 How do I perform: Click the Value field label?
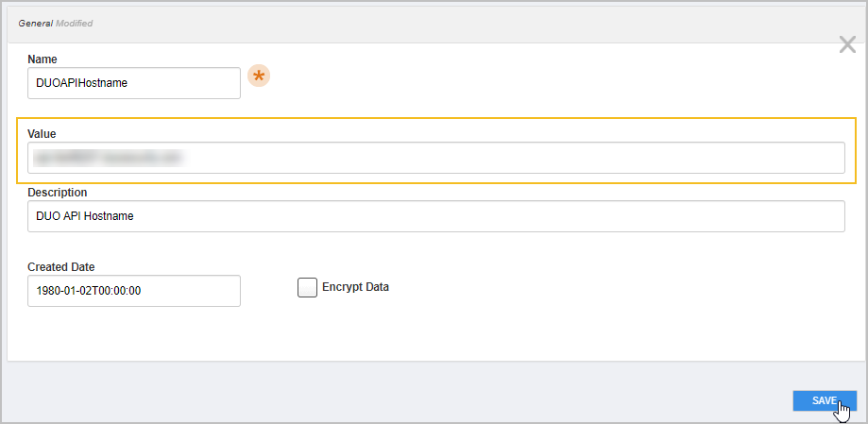click(x=43, y=134)
